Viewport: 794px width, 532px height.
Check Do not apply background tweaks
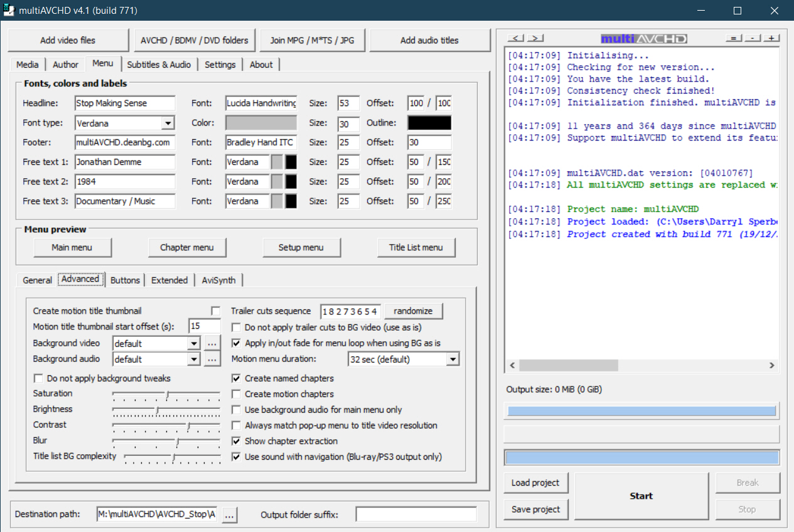pos(38,378)
